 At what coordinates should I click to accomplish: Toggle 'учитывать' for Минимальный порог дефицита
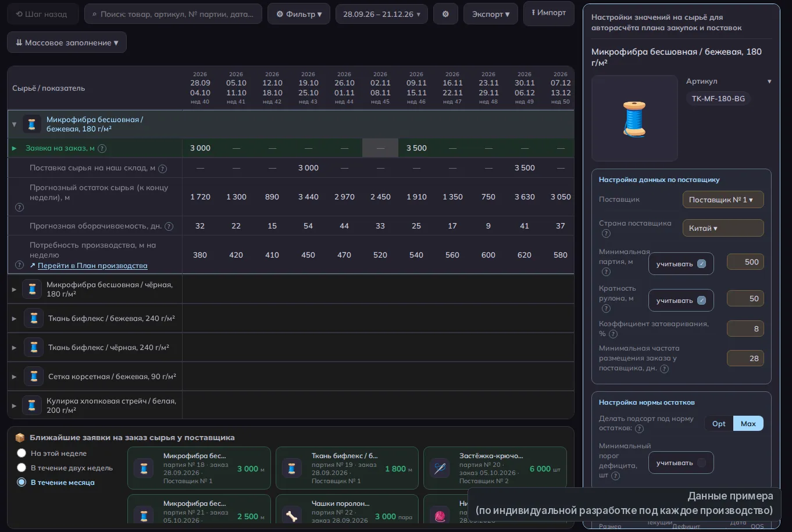(x=701, y=463)
